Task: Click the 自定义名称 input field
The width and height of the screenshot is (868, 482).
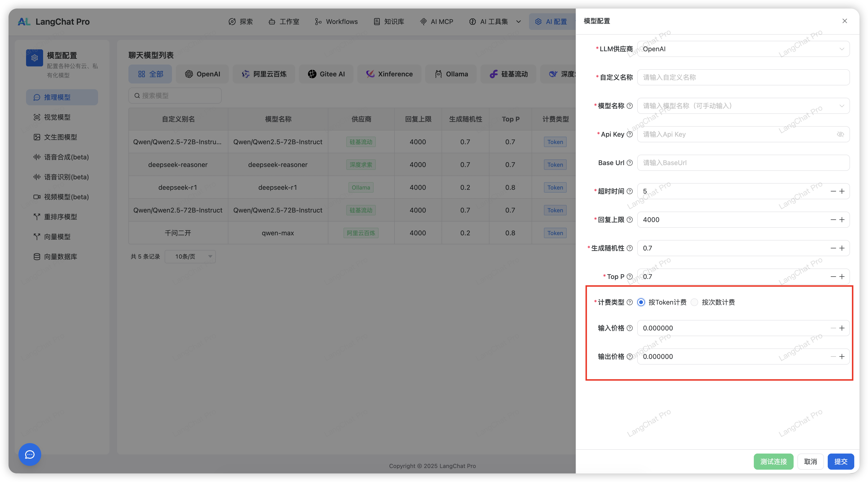Action: click(x=743, y=78)
